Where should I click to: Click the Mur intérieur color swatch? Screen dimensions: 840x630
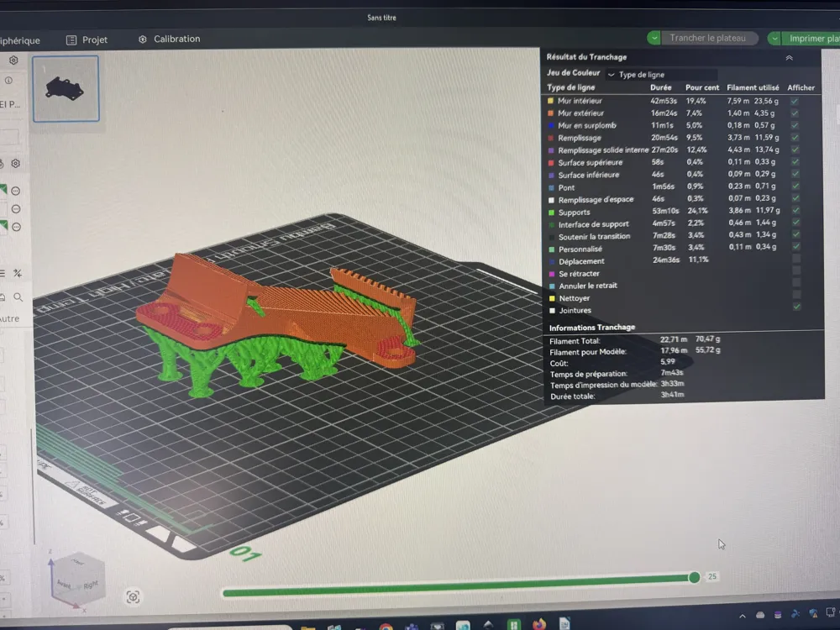tap(550, 101)
